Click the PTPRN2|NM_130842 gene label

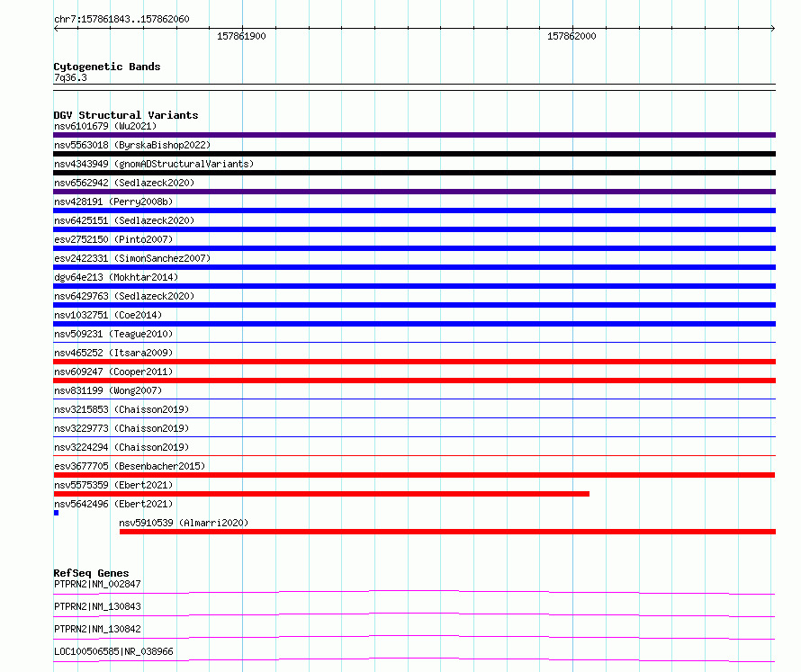click(x=97, y=629)
